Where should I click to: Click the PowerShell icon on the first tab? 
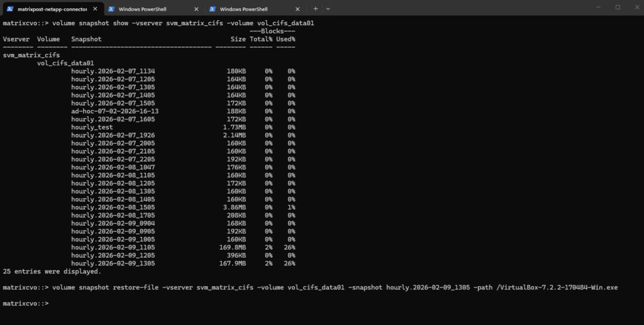pos(10,9)
